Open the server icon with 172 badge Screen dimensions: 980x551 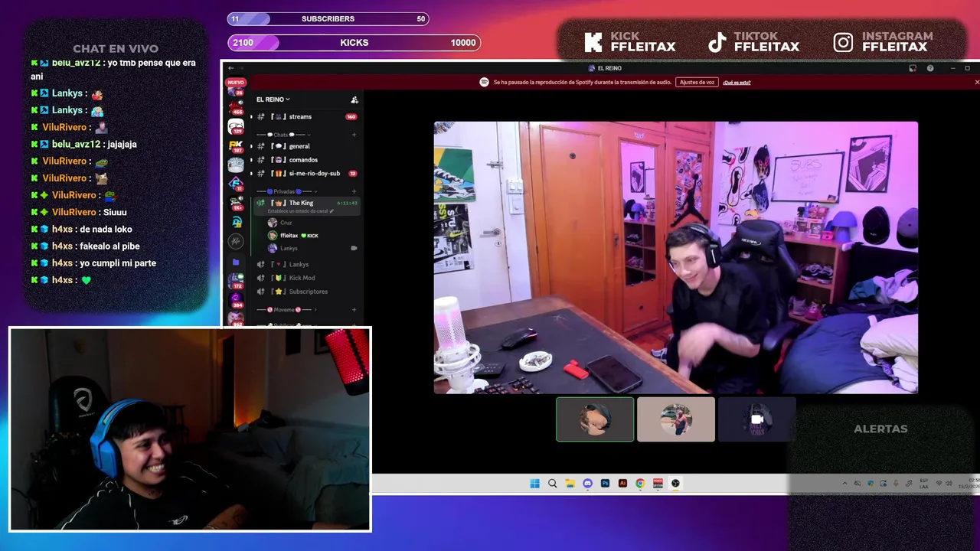coord(236,281)
